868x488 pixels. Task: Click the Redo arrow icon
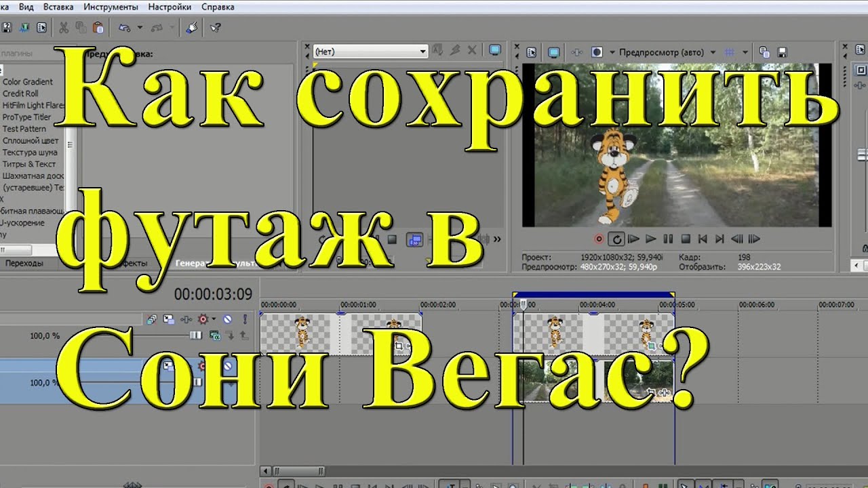157,28
